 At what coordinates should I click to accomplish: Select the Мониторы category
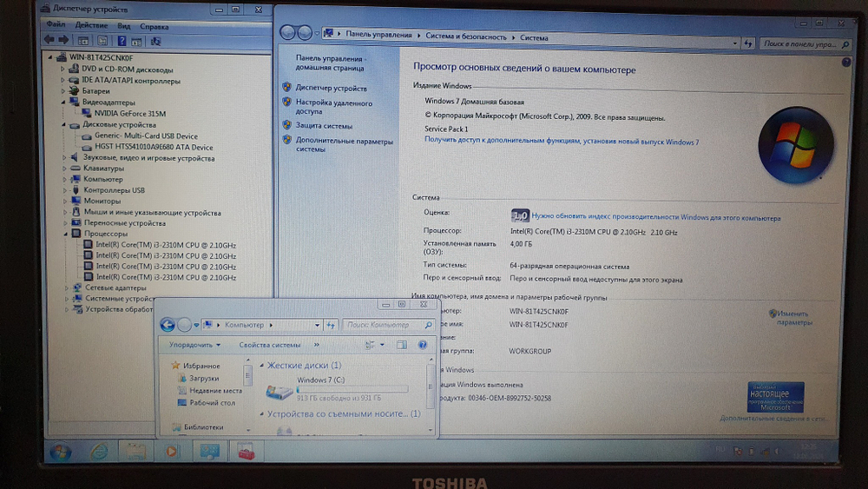point(102,201)
